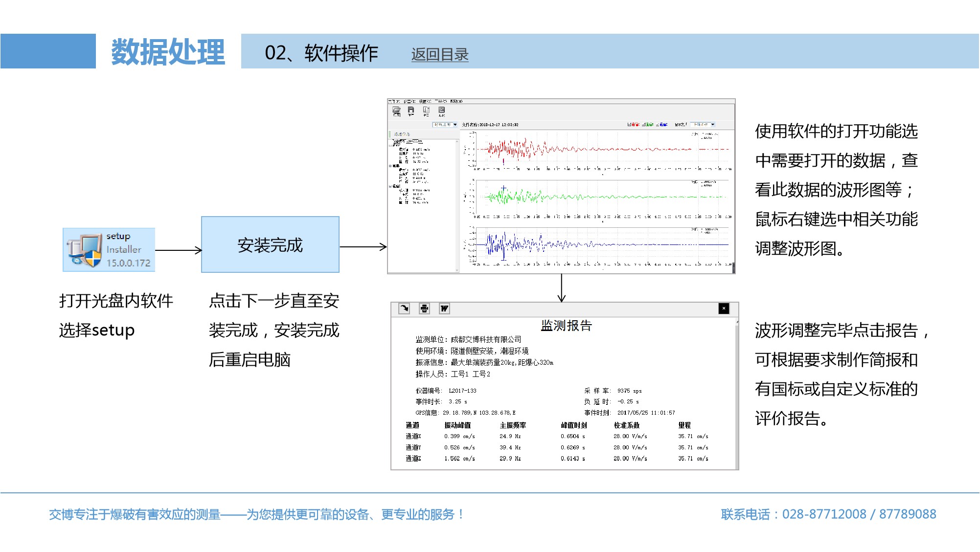The height and width of the screenshot is (552, 980).
Task: Click the curved arrow icon in report window
Action: click(x=404, y=309)
